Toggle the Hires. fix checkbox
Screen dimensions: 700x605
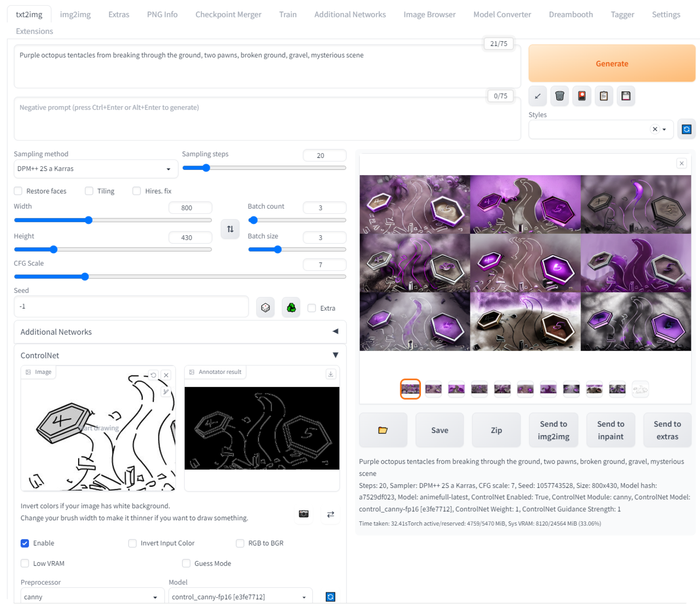[137, 191]
